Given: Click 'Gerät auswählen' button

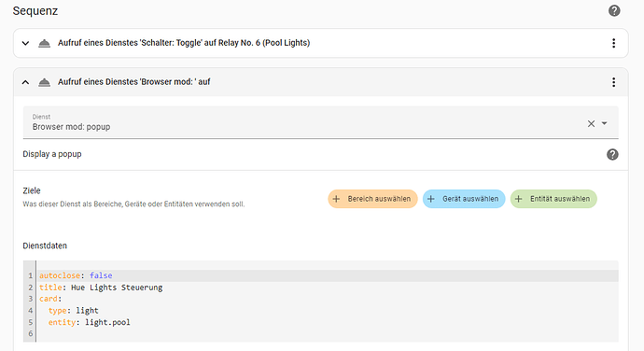Looking at the screenshot, I should pos(464,199).
